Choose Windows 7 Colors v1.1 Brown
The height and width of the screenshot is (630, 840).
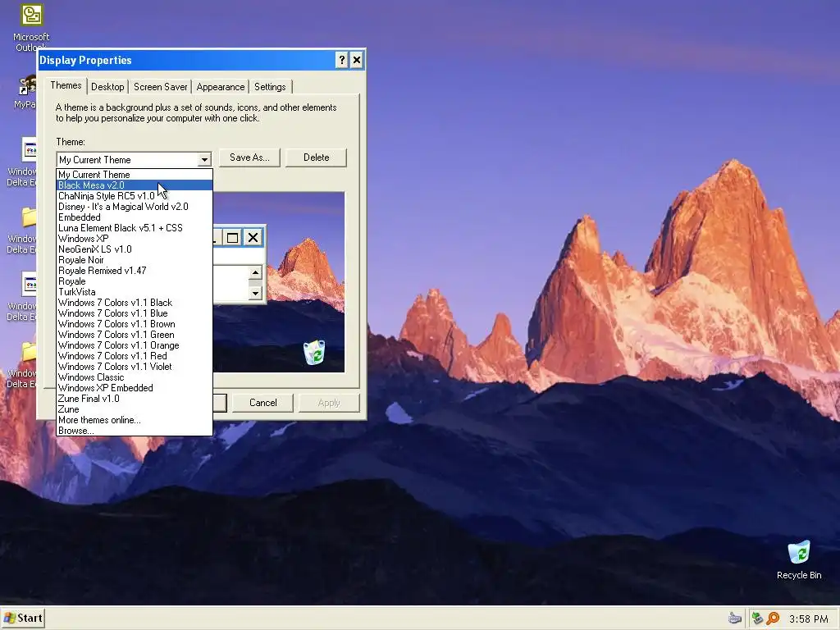135,324
